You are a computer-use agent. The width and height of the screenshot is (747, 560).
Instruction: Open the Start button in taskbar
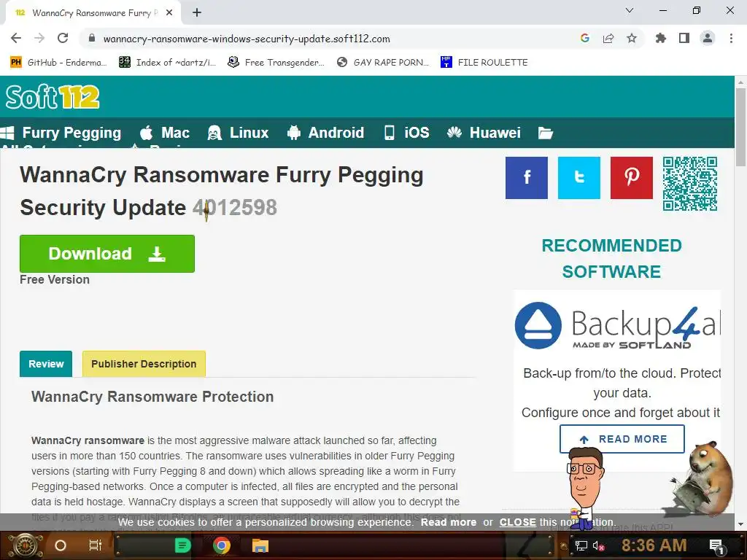27,545
